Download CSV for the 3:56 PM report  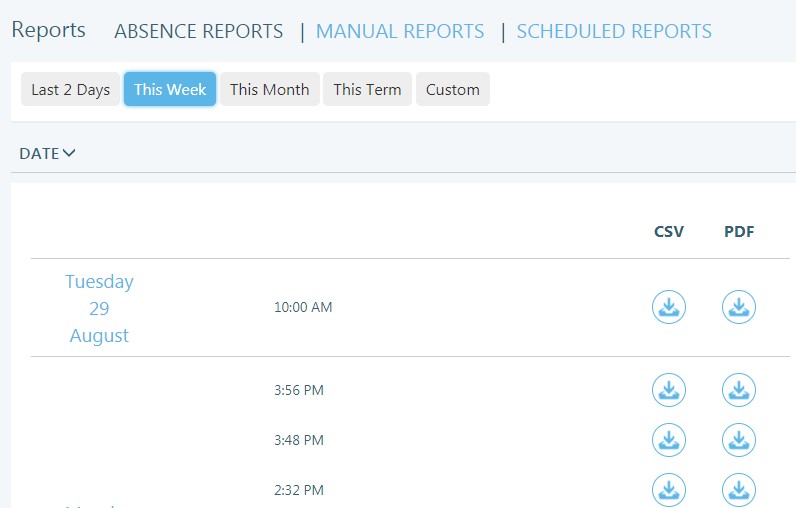(x=669, y=390)
